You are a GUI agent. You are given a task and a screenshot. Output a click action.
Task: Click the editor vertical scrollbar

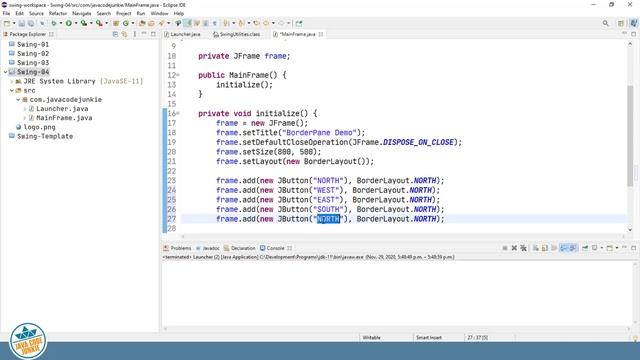point(630,136)
